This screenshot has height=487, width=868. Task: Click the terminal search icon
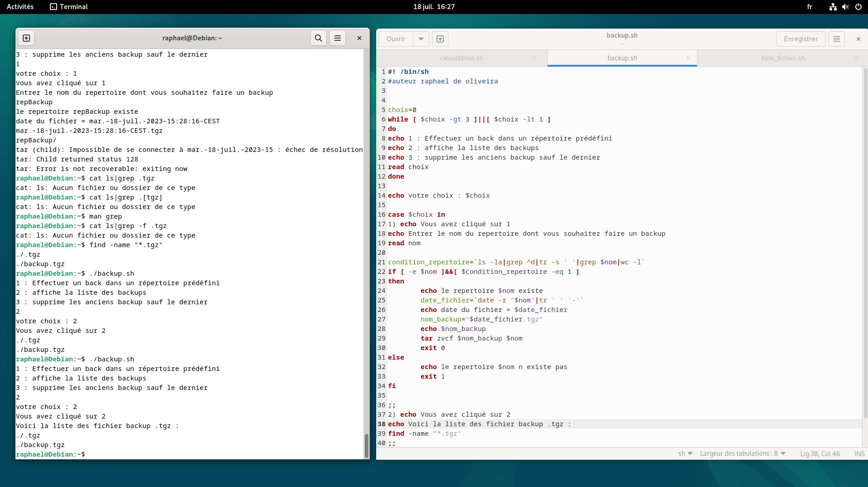319,38
